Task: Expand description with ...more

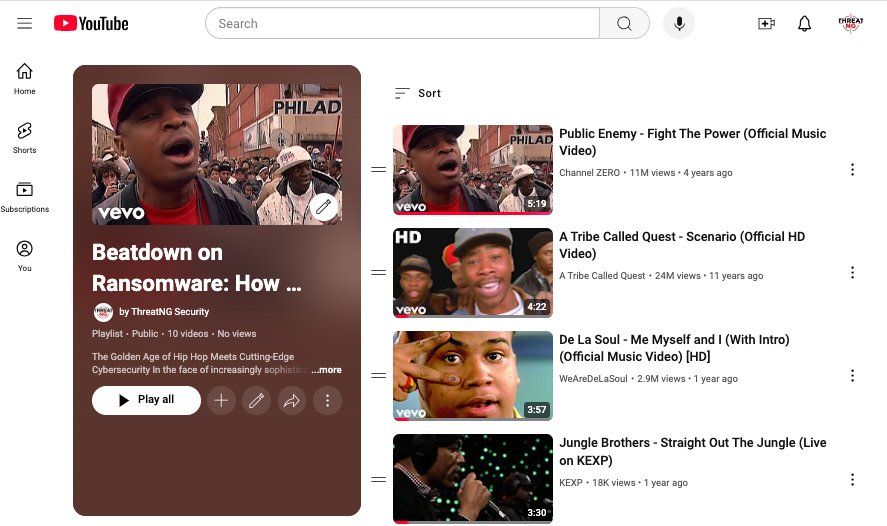Action: tap(326, 369)
